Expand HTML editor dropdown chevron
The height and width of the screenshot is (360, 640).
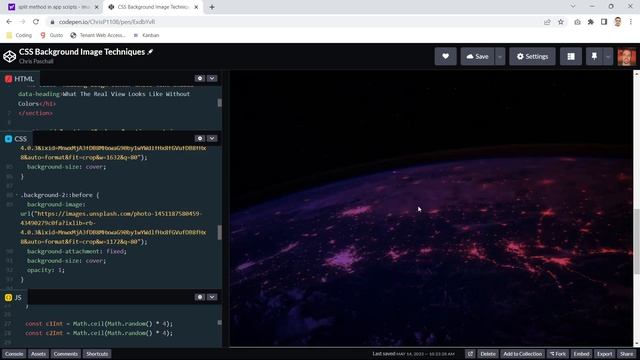pyautogui.click(x=212, y=78)
